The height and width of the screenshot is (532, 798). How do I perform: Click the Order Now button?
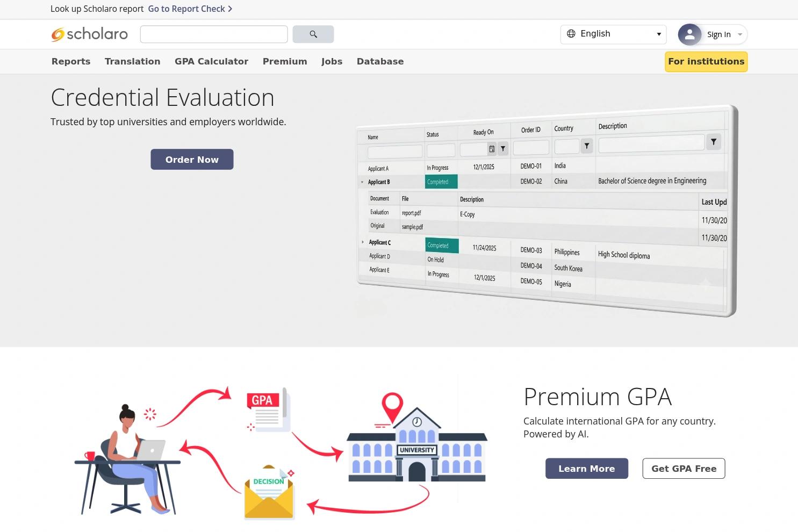[192, 160]
